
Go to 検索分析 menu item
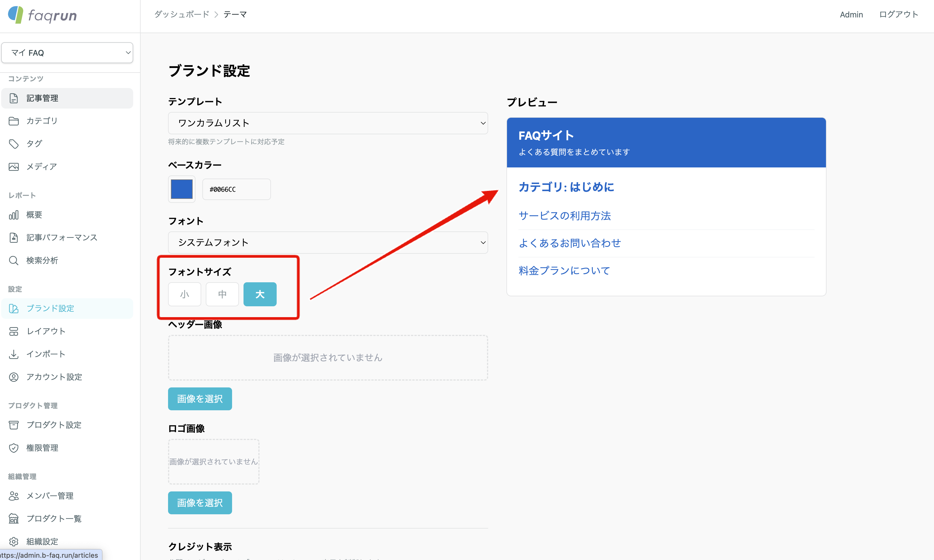(67, 261)
